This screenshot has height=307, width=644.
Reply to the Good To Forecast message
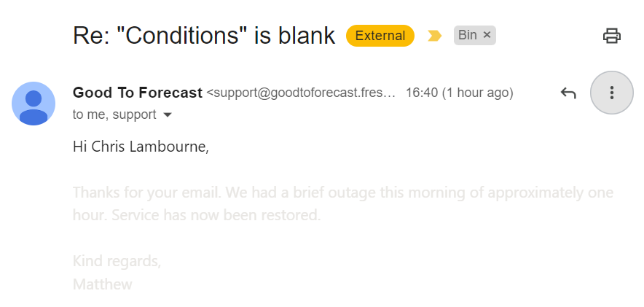point(568,93)
